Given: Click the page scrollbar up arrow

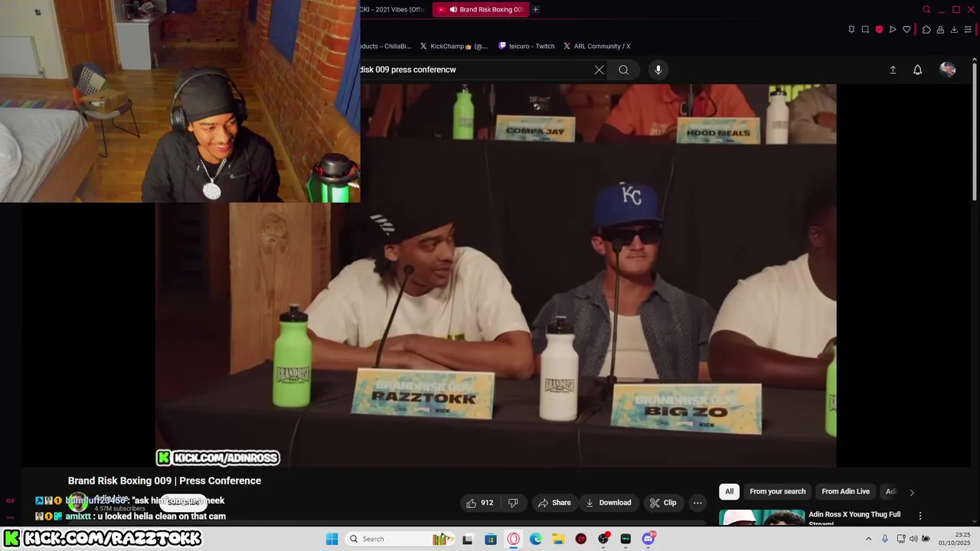Looking at the screenshot, I should point(975,58).
